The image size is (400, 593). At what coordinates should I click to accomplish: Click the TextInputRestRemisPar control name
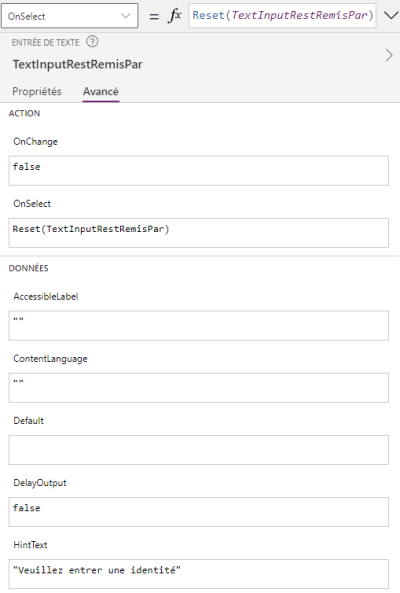78,64
